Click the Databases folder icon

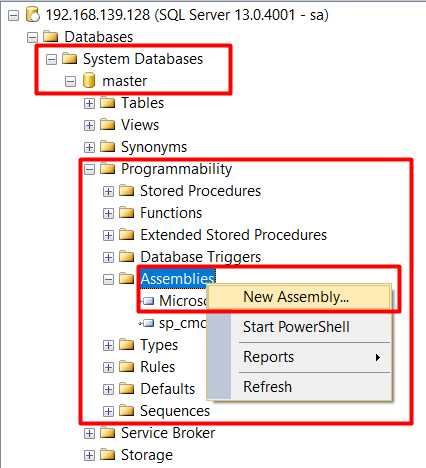coord(51,37)
